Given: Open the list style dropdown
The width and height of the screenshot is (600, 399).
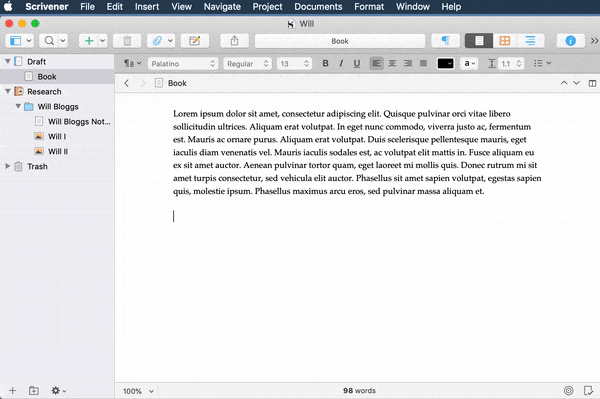Looking at the screenshot, I should 542,64.
